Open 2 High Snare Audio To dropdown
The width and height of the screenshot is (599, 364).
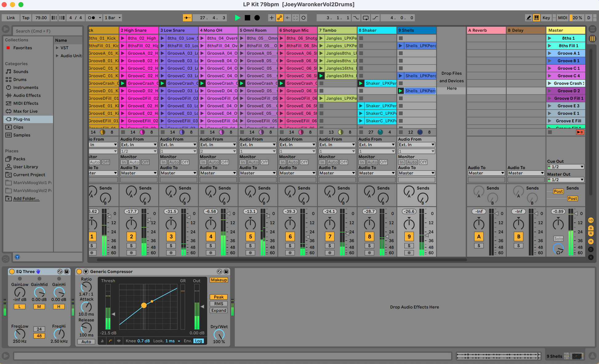pyautogui.click(x=139, y=173)
